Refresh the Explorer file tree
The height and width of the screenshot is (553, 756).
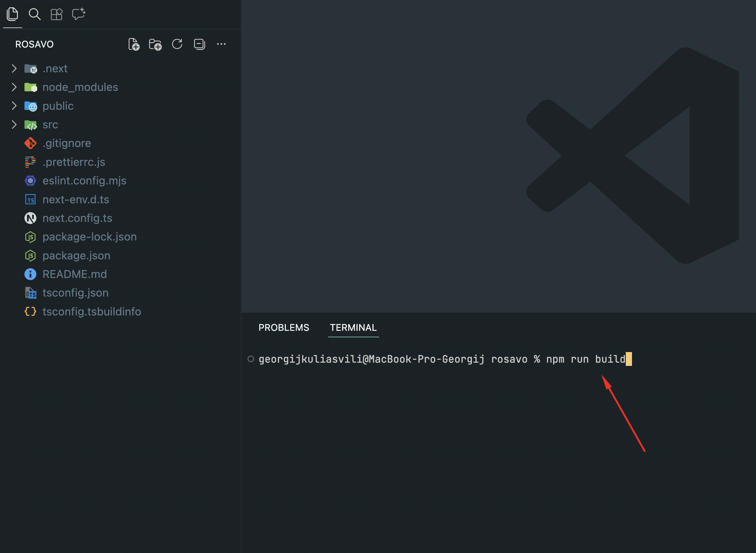click(x=177, y=44)
